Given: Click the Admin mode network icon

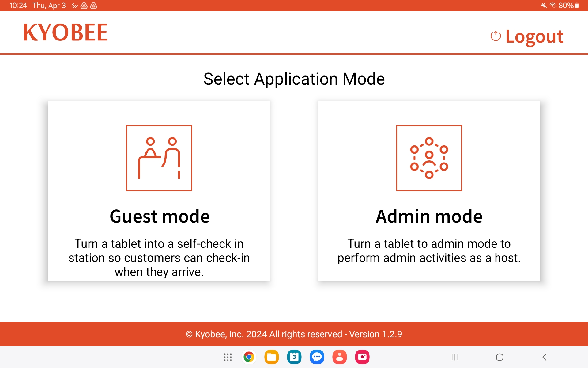Looking at the screenshot, I should point(429,158).
